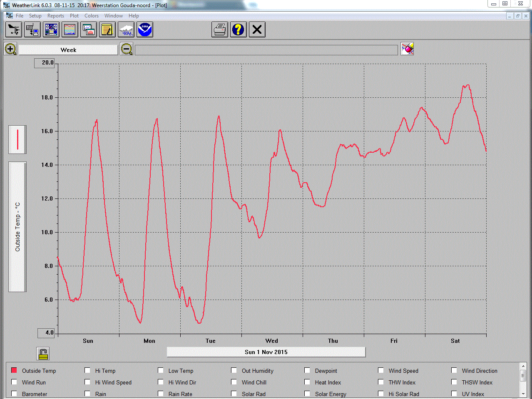Click the 20.0 upper scale value box
The height and width of the screenshot is (399, 532).
point(45,63)
